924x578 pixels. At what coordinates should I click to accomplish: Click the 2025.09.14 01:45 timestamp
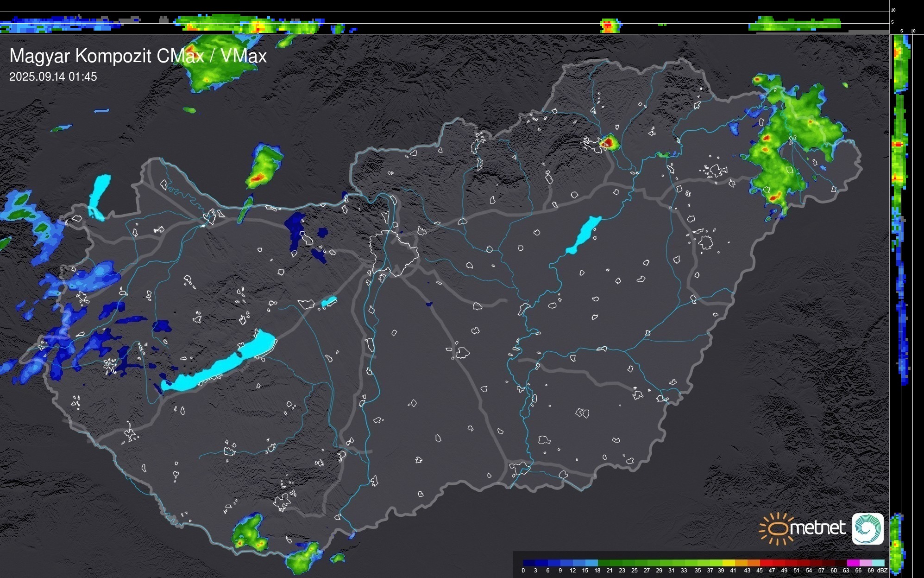(53, 77)
